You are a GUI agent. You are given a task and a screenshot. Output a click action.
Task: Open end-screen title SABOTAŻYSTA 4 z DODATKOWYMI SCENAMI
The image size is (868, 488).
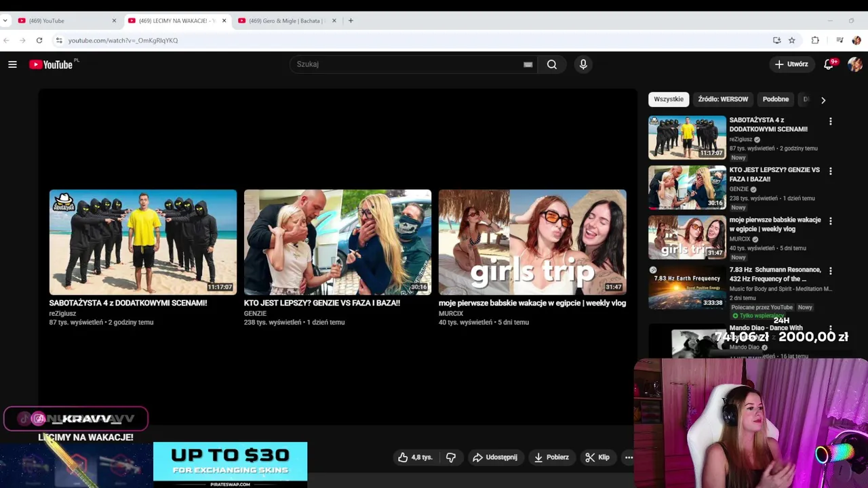(128, 303)
